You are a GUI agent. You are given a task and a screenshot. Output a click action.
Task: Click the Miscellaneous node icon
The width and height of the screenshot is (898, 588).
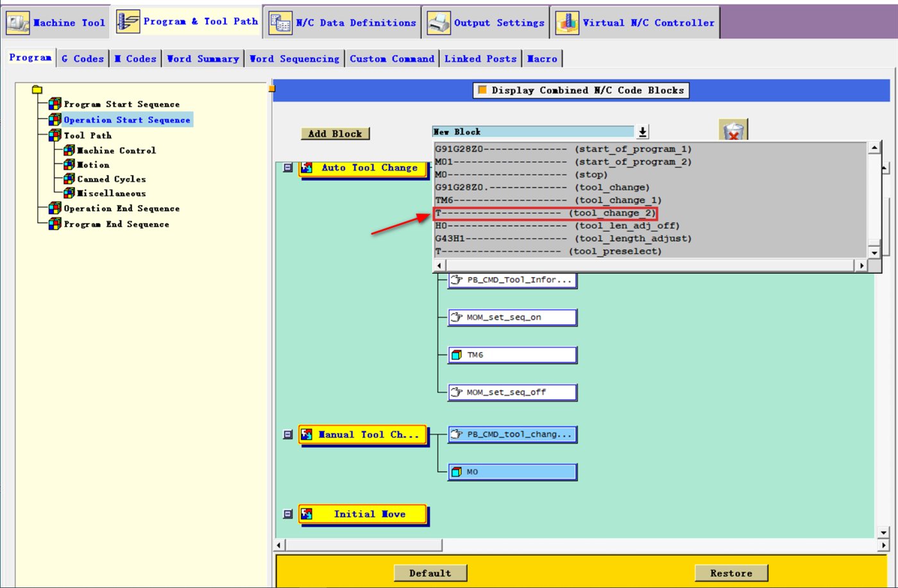pyautogui.click(x=69, y=193)
